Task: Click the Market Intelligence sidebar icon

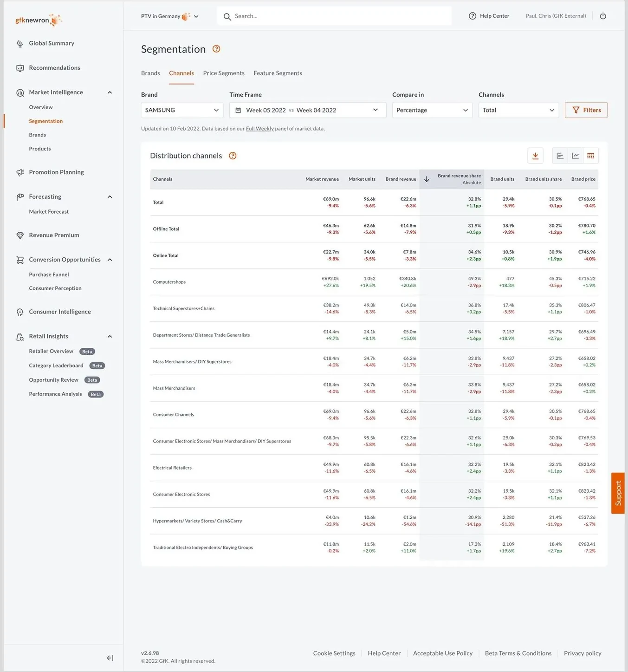Action: 20,93
